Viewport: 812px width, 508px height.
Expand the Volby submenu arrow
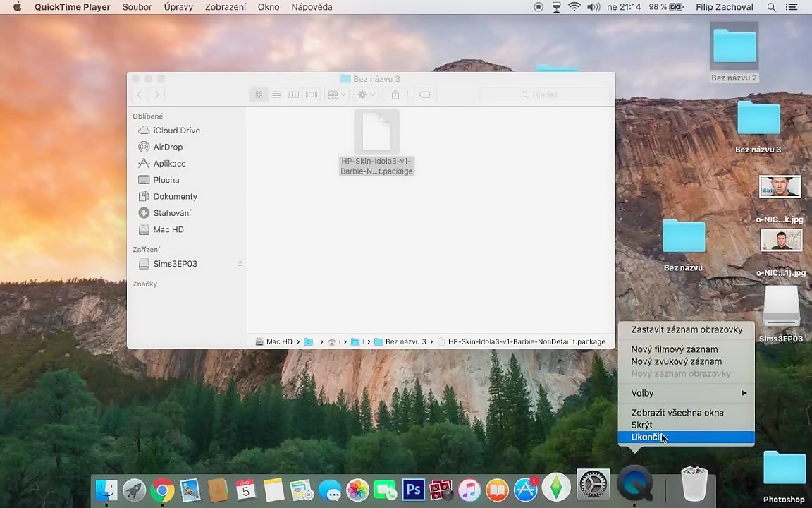click(x=744, y=393)
